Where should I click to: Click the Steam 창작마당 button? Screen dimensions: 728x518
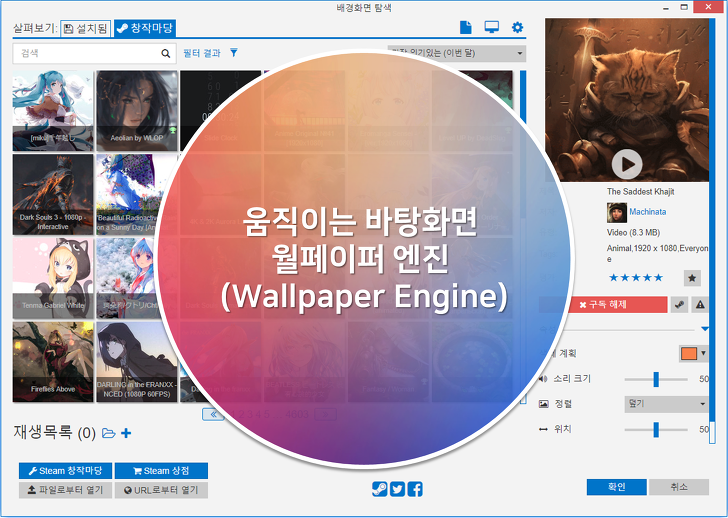tap(65, 471)
